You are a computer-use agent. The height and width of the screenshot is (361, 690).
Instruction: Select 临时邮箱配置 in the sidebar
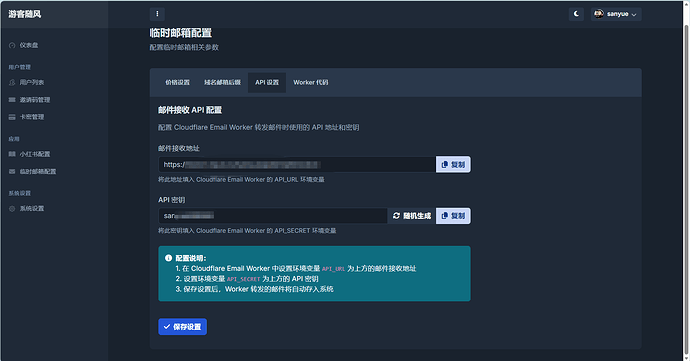click(x=38, y=172)
